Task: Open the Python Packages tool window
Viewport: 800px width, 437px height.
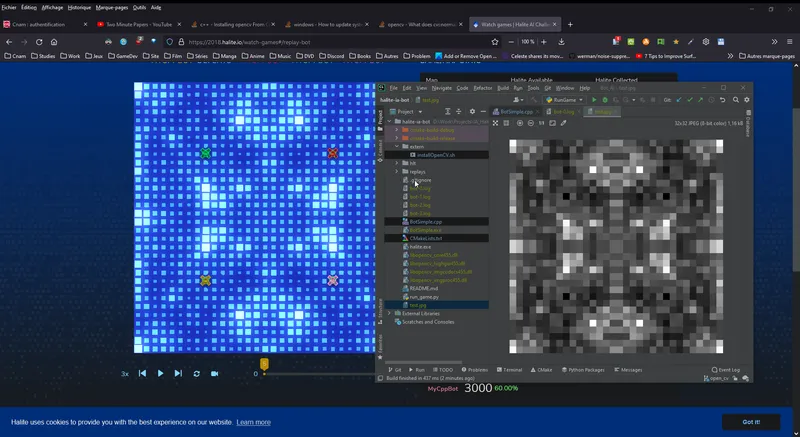Action: click(x=582, y=370)
